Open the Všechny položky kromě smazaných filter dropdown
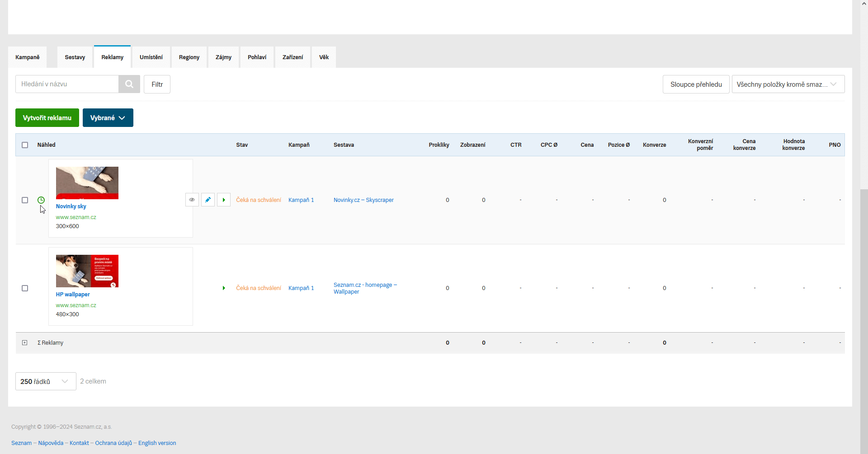Screen dimensions: 868x454 click(x=788, y=84)
